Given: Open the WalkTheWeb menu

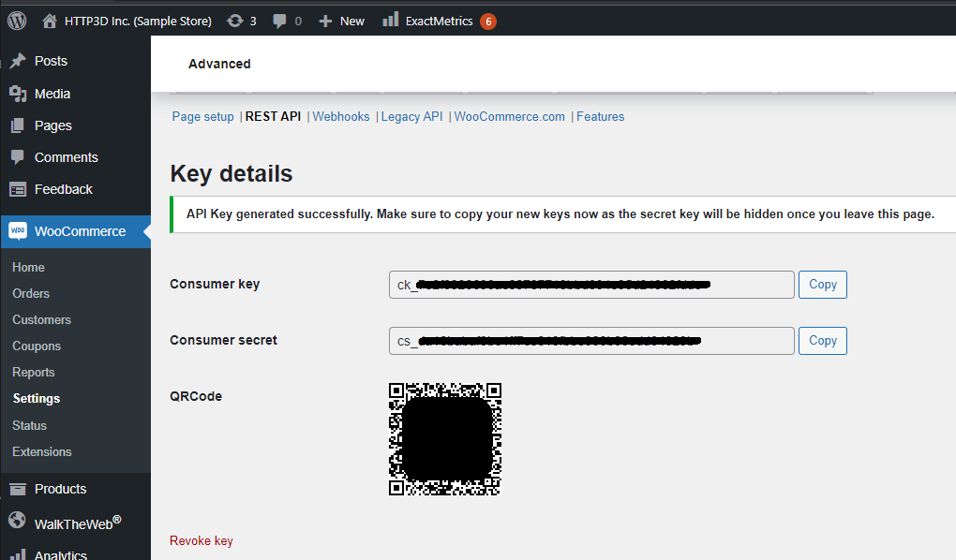Looking at the screenshot, I should (x=76, y=523).
